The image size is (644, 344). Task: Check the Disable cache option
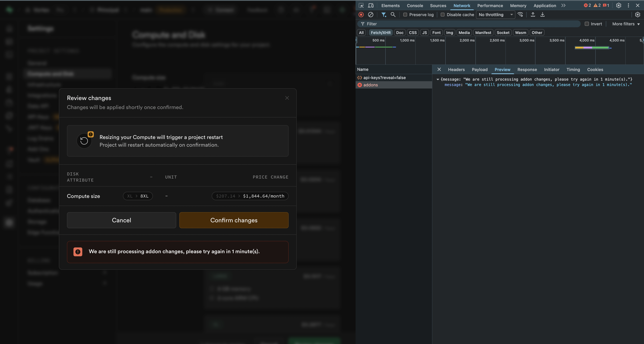point(442,15)
